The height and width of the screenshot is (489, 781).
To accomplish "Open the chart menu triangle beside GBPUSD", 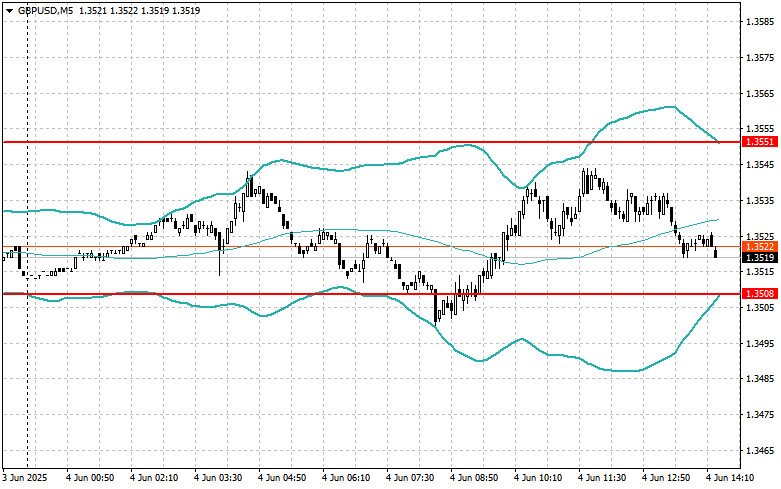I will click(x=9, y=11).
